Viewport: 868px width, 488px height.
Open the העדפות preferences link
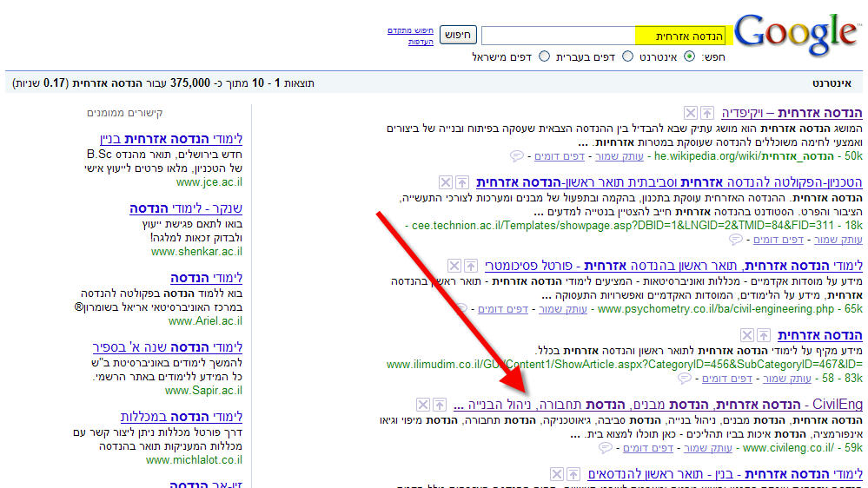coord(421,42)
